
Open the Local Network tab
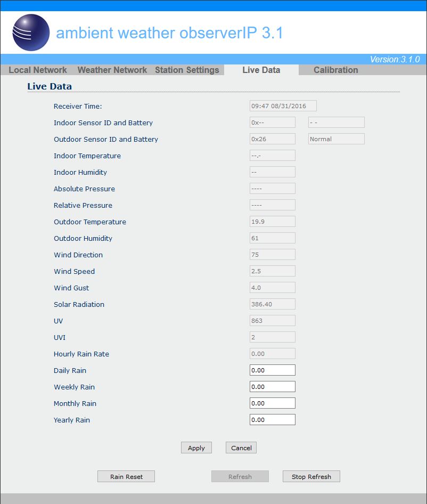38,70
